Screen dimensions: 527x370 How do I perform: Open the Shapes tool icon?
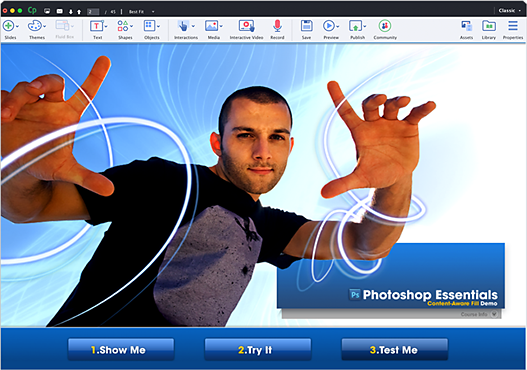(x=123, y=26)
